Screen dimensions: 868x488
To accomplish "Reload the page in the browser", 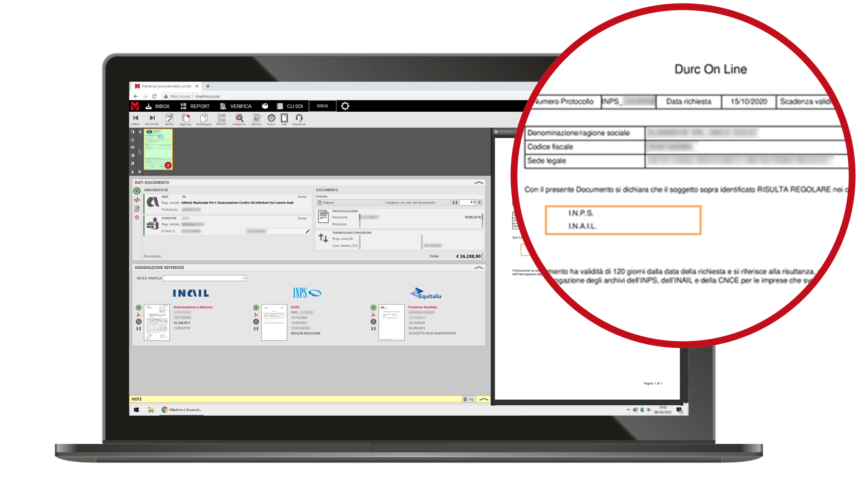I will point(155,96).
